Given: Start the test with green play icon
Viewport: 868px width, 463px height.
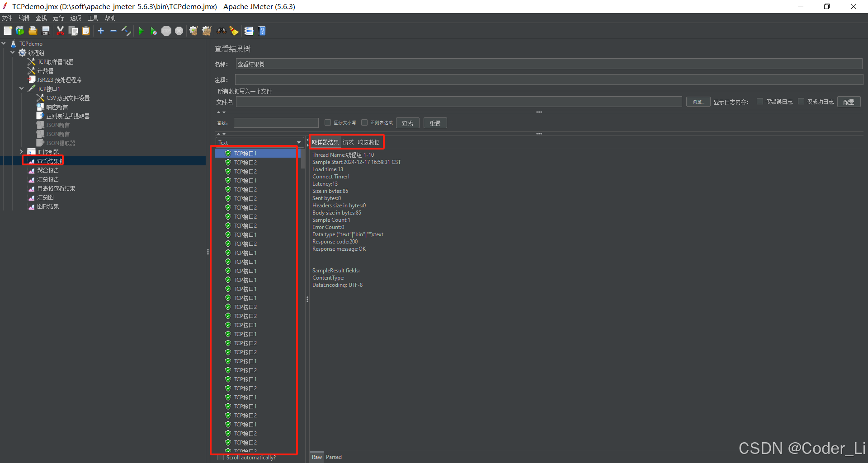Looking at the screenshot, I should pyautogui.click(x=141, y=31).
